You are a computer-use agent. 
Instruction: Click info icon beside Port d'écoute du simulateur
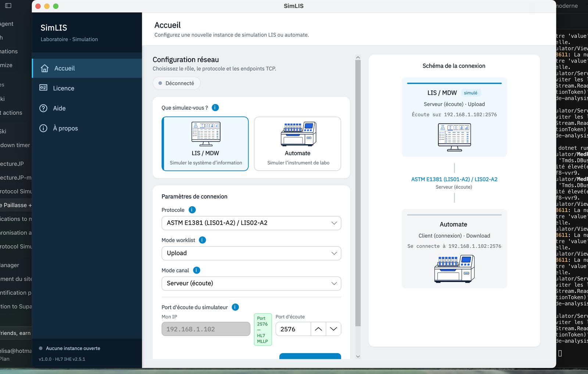[235, 307]
